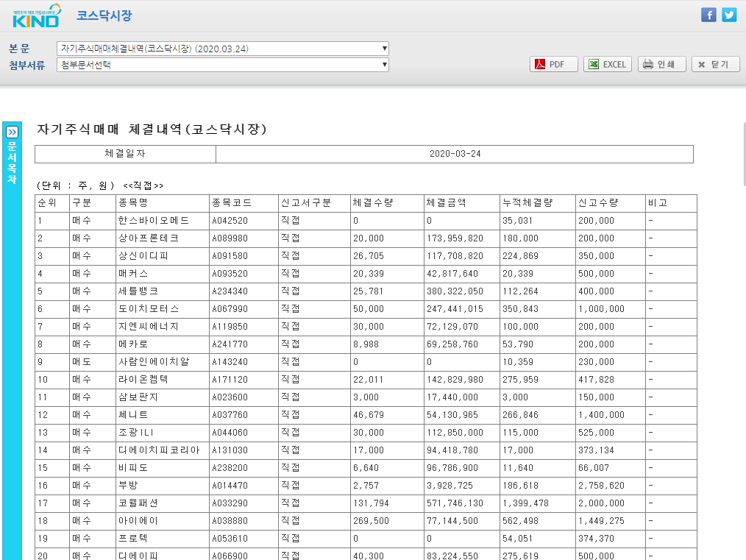Select stock name 상아프론테크
The width and height of the screenshot is (746, 560).
[149, 238]
